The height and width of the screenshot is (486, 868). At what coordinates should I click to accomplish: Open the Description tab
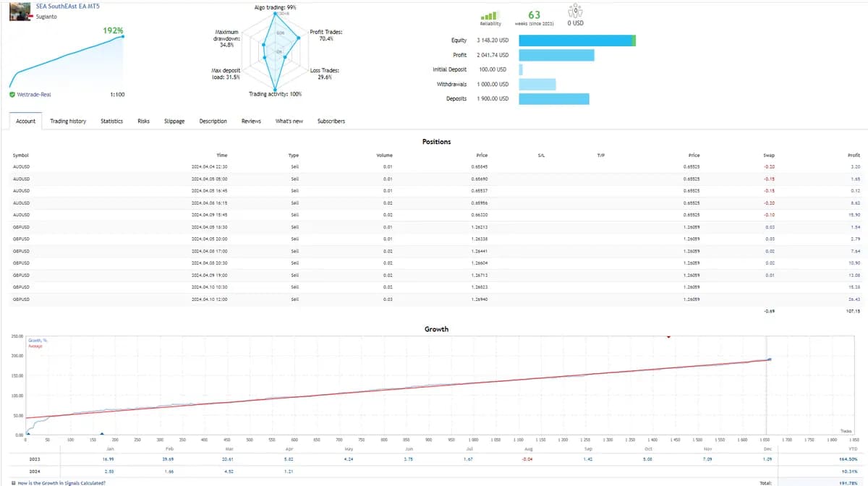click(x=213, y=121)
